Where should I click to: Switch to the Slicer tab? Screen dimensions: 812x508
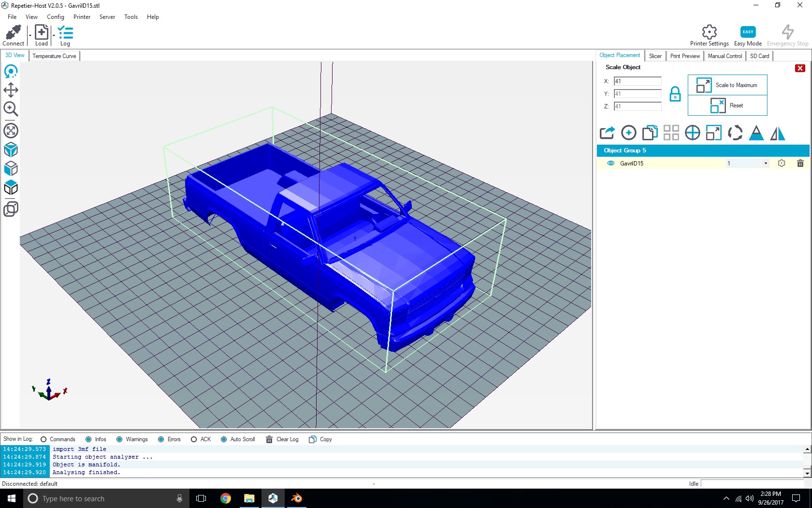click(655, 56)
